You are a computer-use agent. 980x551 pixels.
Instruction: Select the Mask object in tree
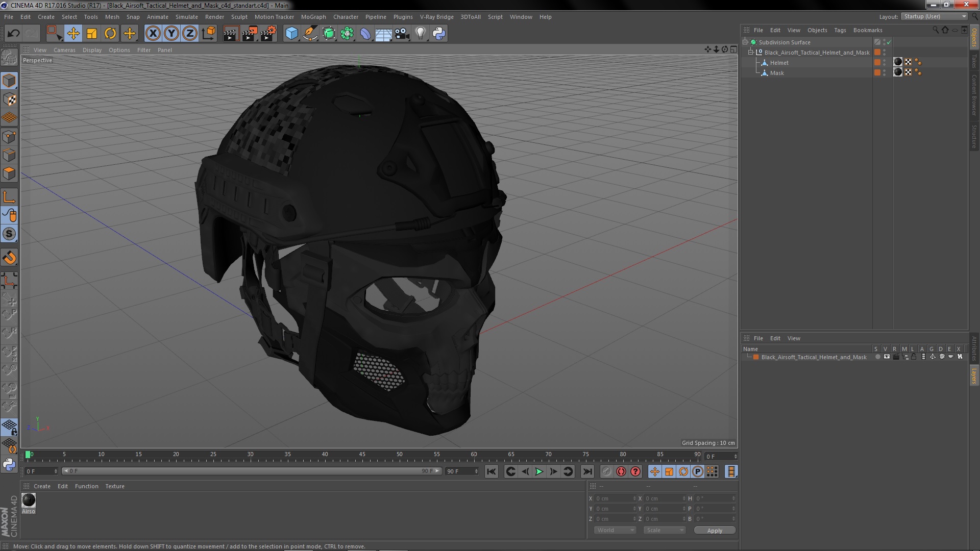click(777, 73)
